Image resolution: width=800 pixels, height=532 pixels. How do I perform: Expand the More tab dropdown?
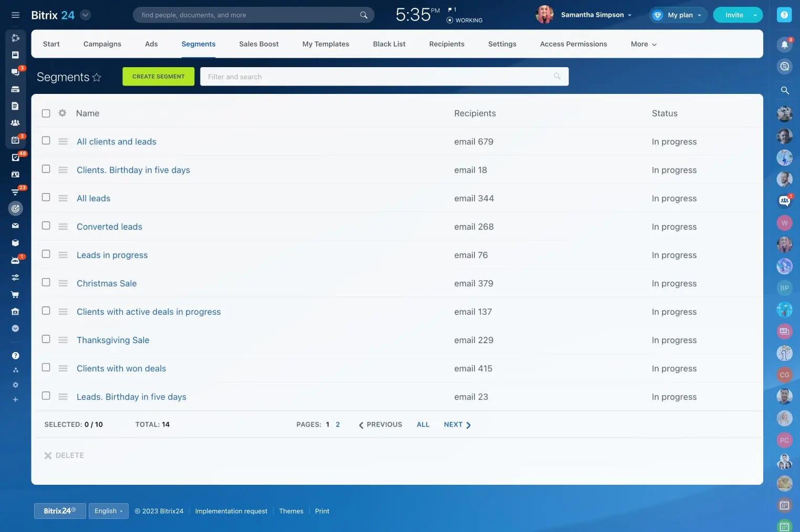click(643, 44)
